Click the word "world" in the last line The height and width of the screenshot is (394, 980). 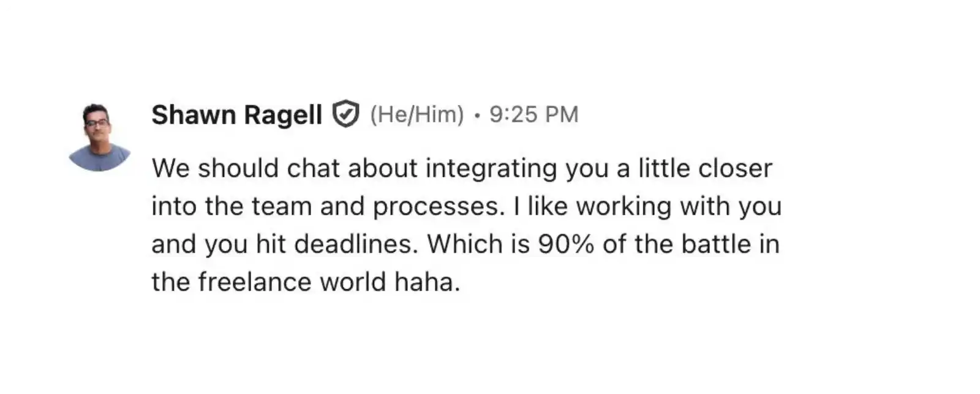tap(353, 282)
